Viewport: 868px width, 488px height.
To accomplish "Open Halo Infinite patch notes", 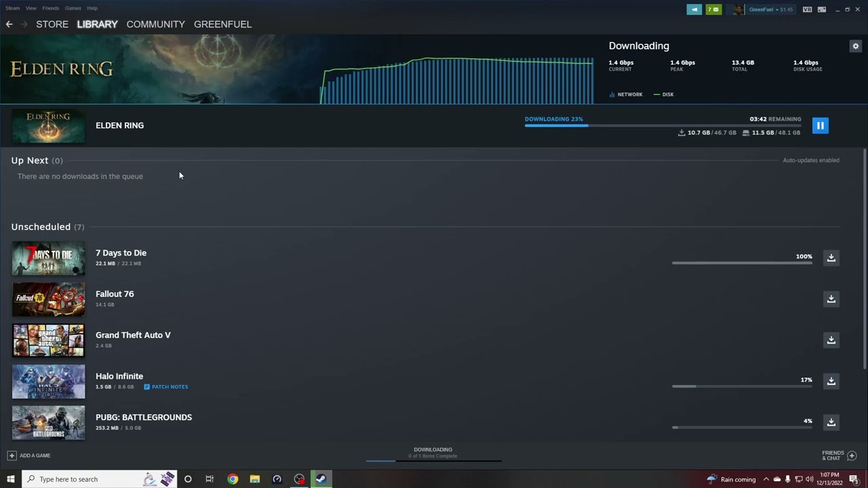I will click(x=166, y=387).
